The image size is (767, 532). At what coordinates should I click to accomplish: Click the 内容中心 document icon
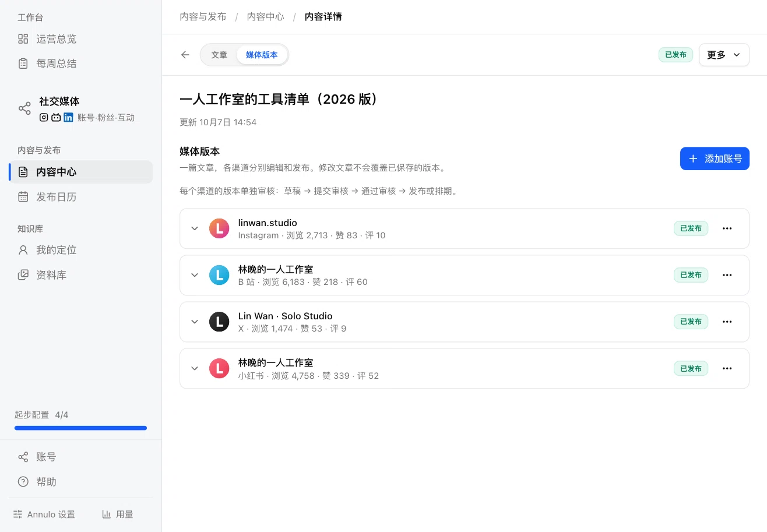tap(23, 172)
